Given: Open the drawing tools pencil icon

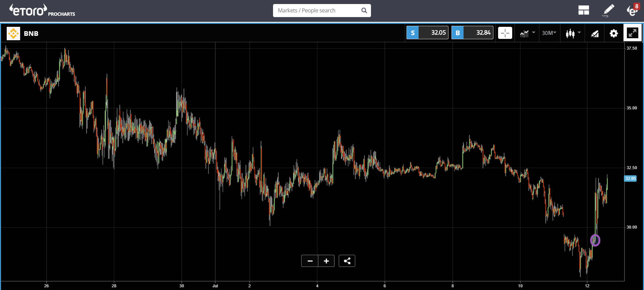Looking at the screenshot, I should (x=595, y=33).
